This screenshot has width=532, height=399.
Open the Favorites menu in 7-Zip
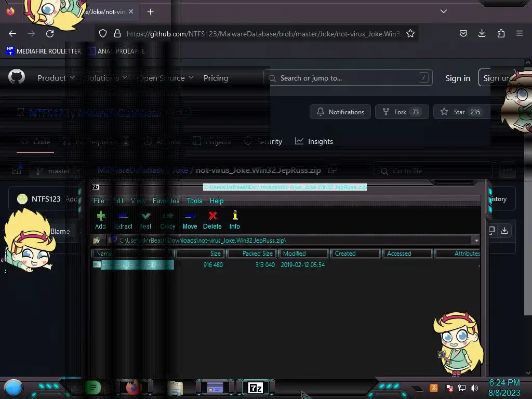166,201
